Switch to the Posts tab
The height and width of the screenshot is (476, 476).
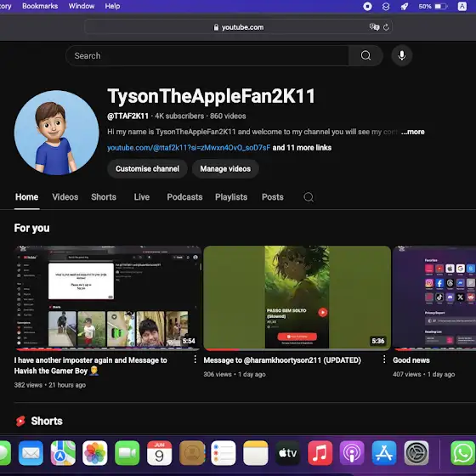[x=272, y=197]
